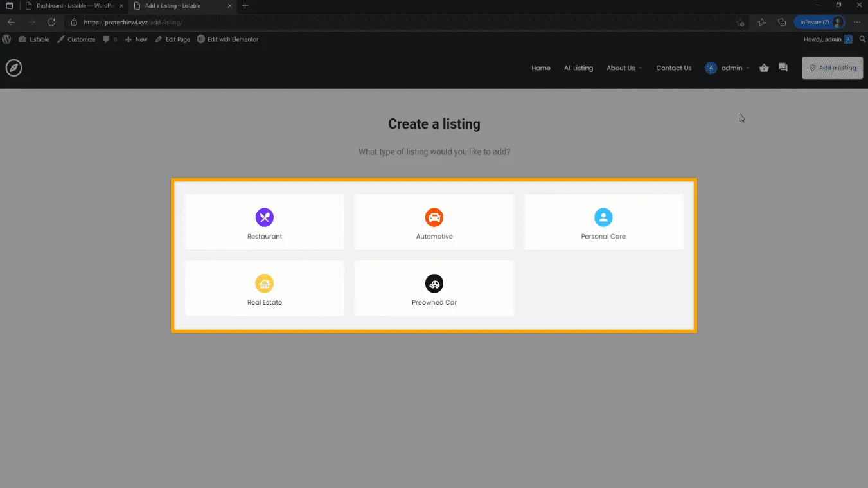Click the WordPress admin bar search icon

pyautogui.click(x=862, y=39)
